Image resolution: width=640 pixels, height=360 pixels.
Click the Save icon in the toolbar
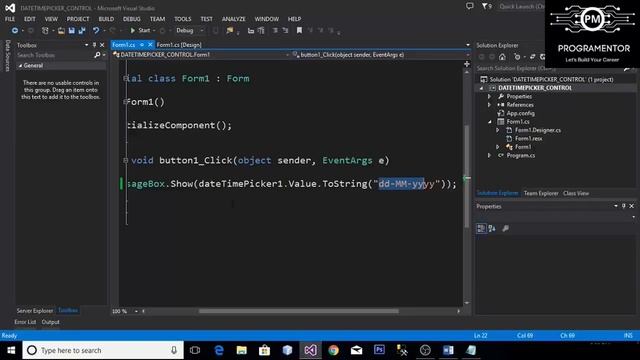point(71,31)
